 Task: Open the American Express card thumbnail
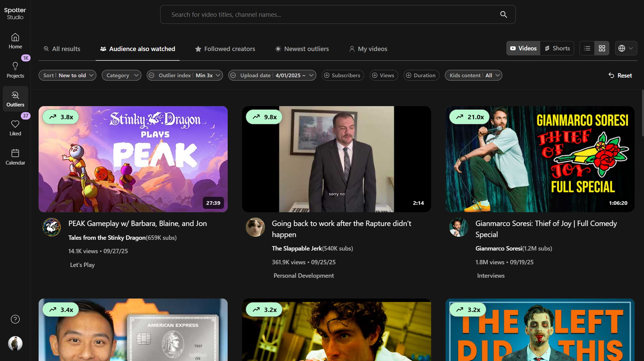[x=133, y=330]
